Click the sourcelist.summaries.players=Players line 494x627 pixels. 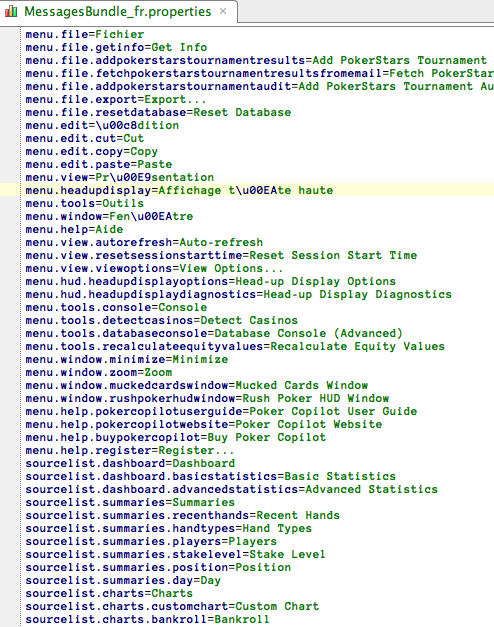coord(151,541)
